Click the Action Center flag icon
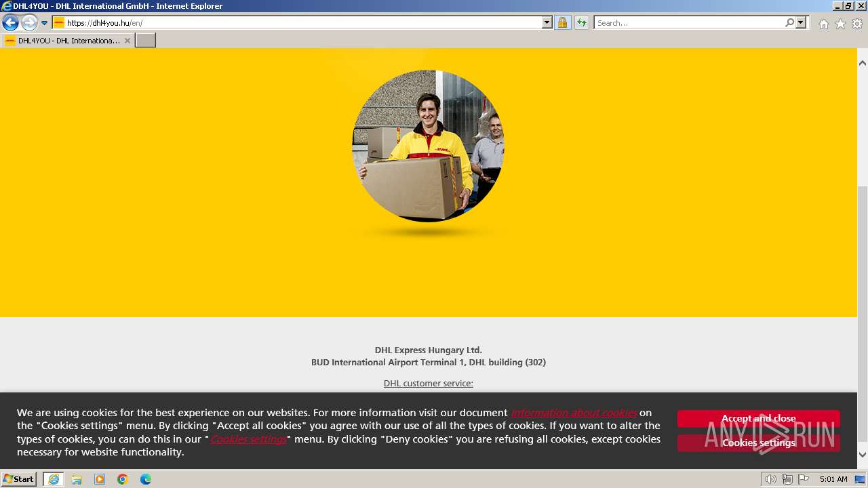Image resolution: width=868 pixels, height=488 pixels. point(804,479)
